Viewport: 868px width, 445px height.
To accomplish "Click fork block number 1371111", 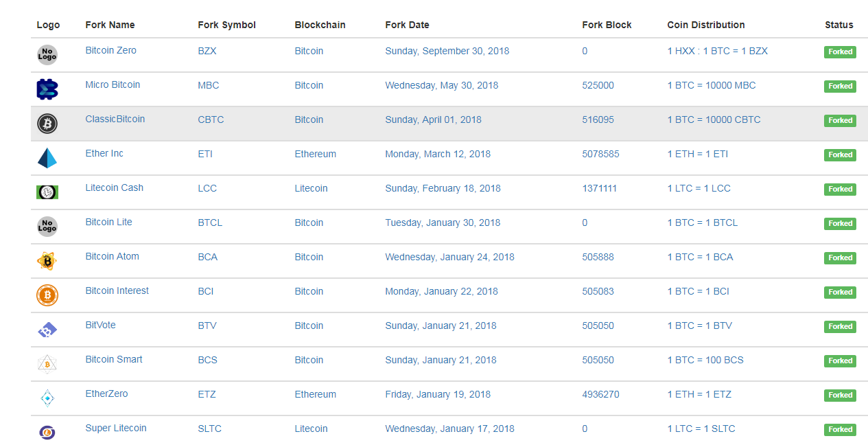I will tap(599, 188).
